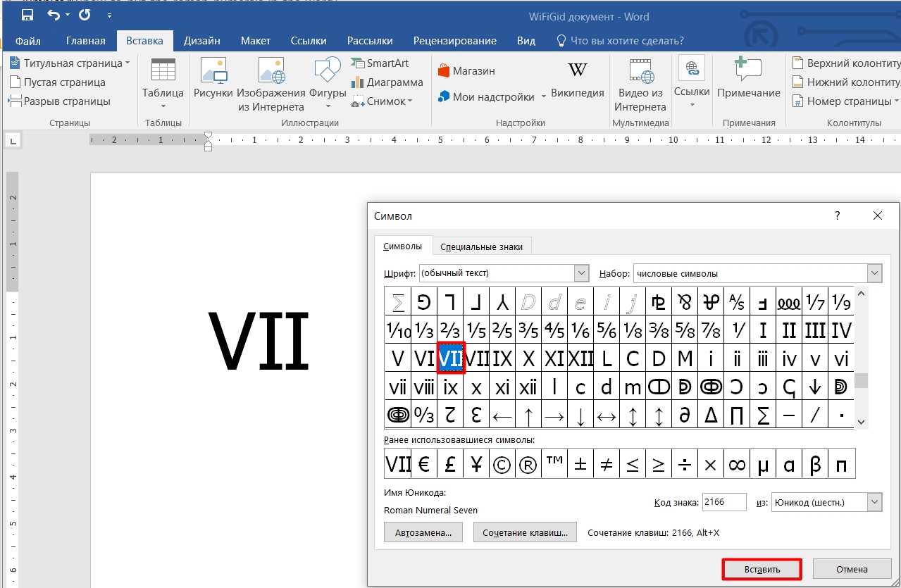Screen dimensions: 901x588
Task: Switch to Специальные знаки tab
Action: (x=481, y=246)
